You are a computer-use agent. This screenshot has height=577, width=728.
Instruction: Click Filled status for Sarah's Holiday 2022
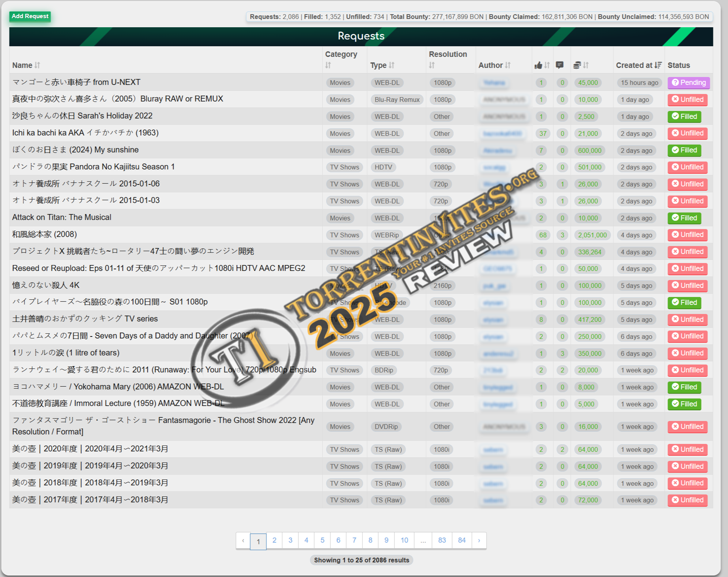click(x=685, y=117)
